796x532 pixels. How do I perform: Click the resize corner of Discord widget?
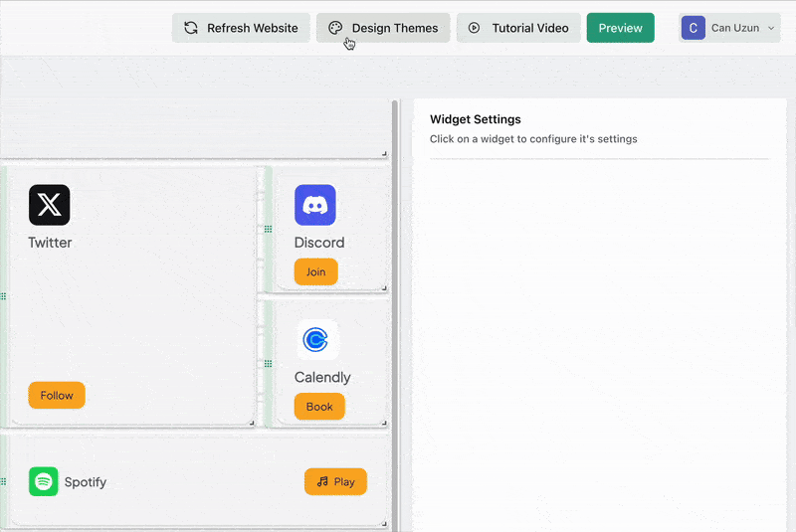[384, 288]
